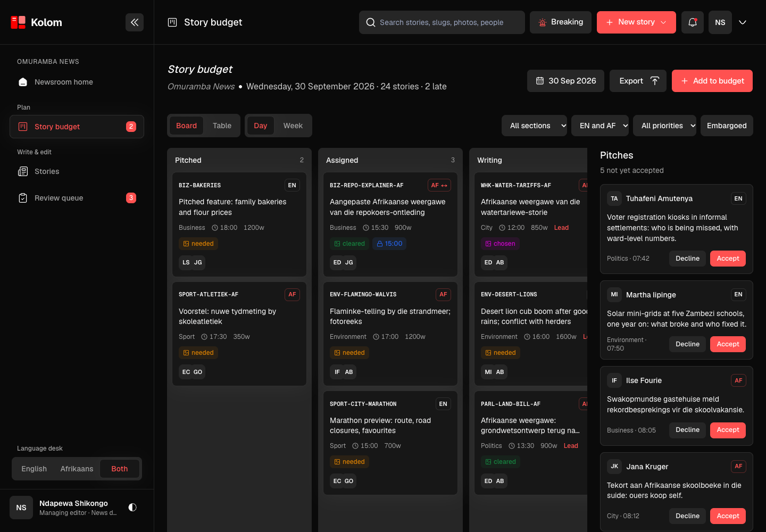The width and height of the screenshot is (766, 532).
Task: Set language desk to Both
Action: (120, 469)
